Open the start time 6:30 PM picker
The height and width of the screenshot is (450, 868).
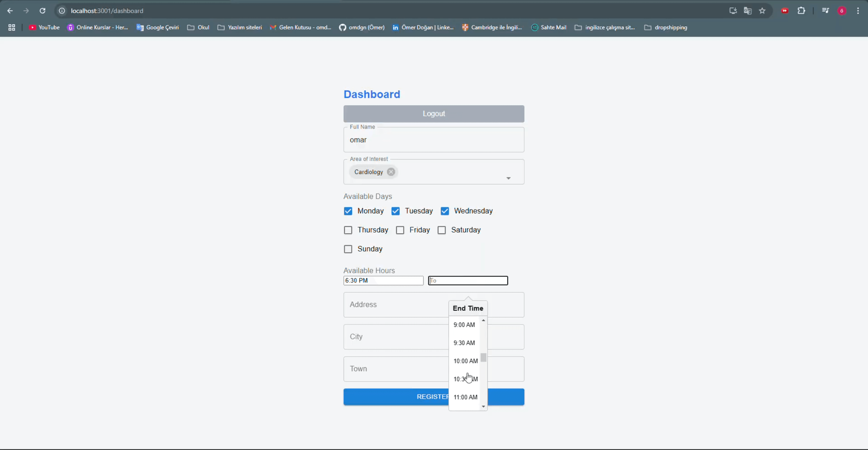tap(383, 280)
